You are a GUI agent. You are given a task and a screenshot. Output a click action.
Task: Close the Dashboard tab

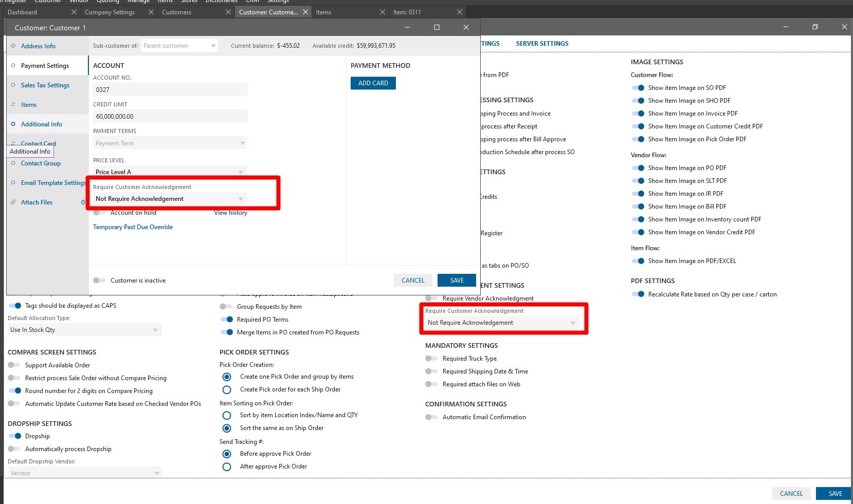(74, 12)
